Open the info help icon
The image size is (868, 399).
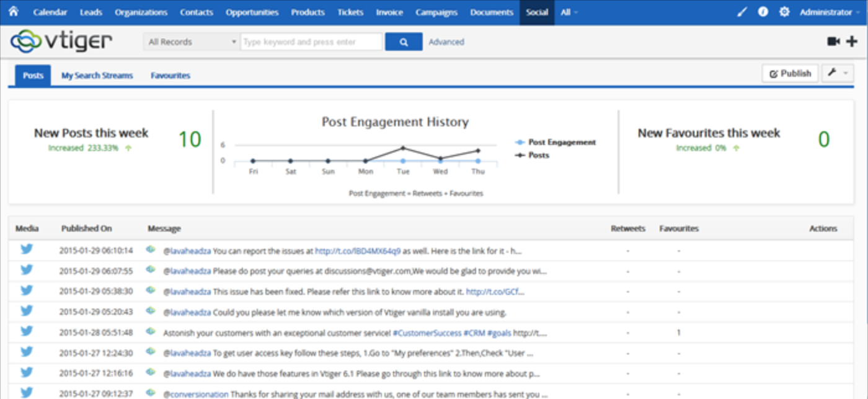tap(763, 12)
